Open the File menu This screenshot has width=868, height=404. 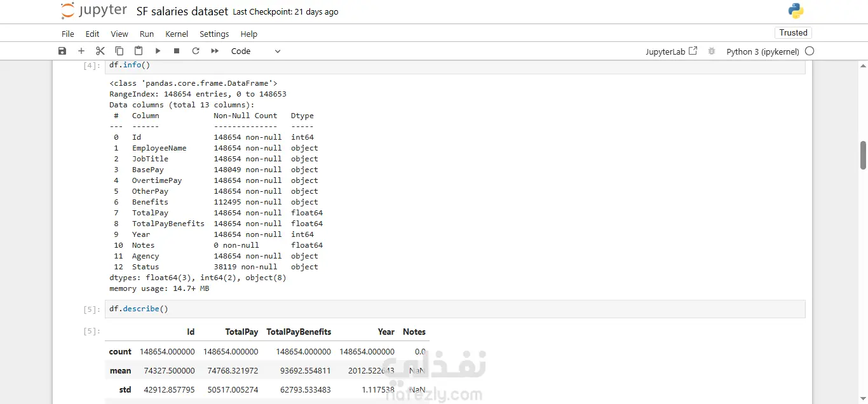tap(68, 34)
